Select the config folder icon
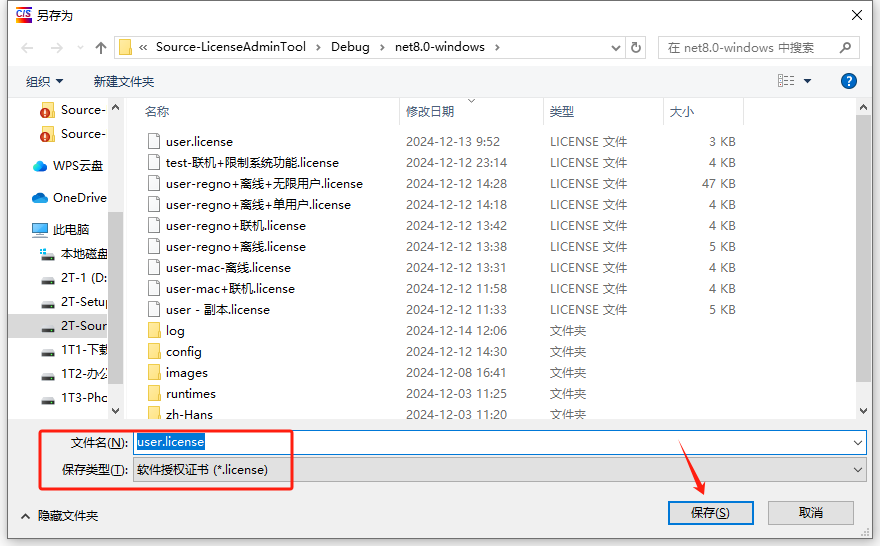The image size is (880, 546). click(154, 352)
